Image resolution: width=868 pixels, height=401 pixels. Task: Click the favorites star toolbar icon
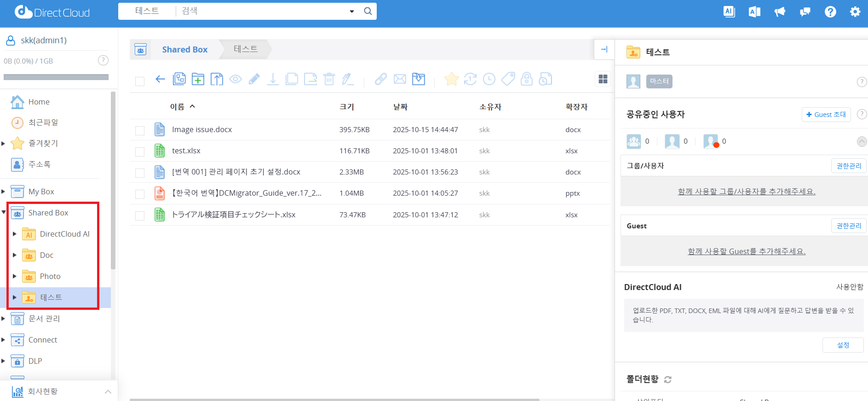[451, 79]
